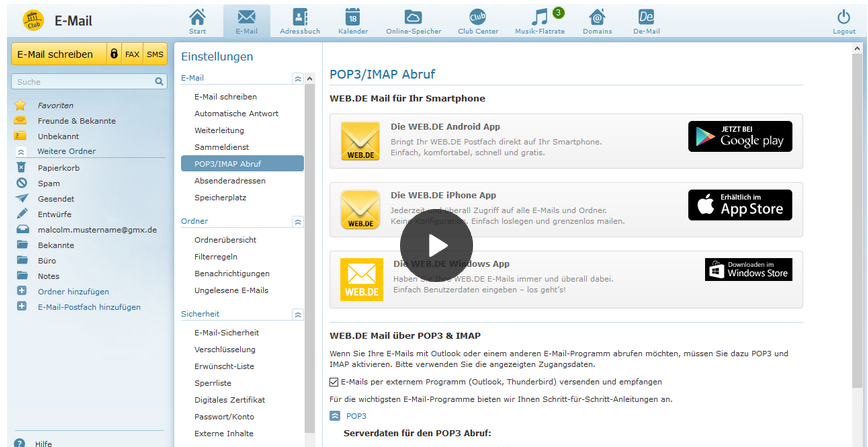Click the encrypted mail lock icon
Image resolution: width=868 pixels, height=447 pixels.
[113, 54]
